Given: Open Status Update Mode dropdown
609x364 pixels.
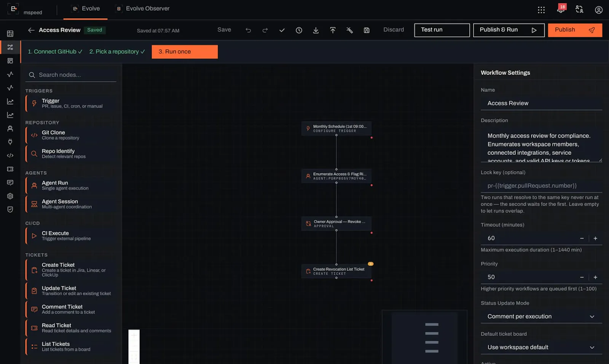Looking at the screenshot, I should coord(541,316).
